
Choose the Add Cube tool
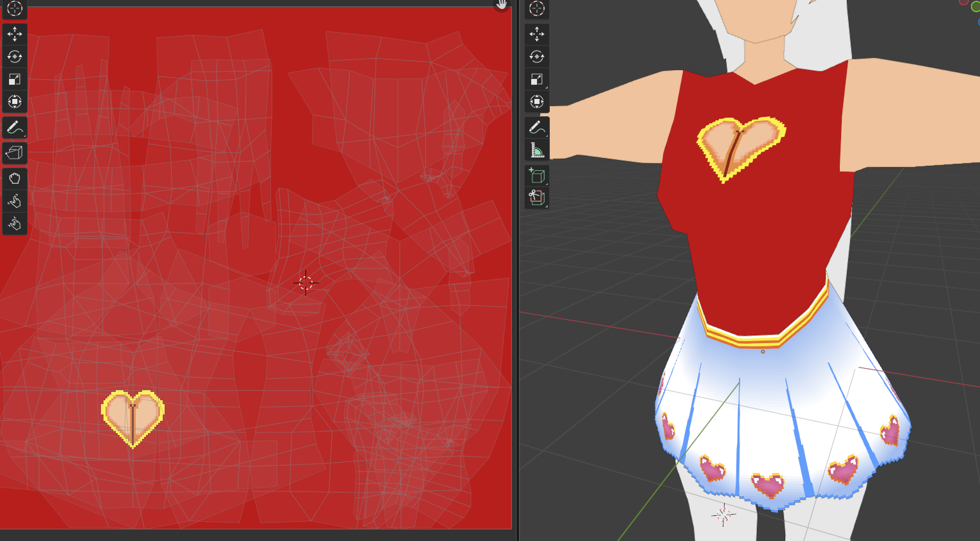[536, 175]
